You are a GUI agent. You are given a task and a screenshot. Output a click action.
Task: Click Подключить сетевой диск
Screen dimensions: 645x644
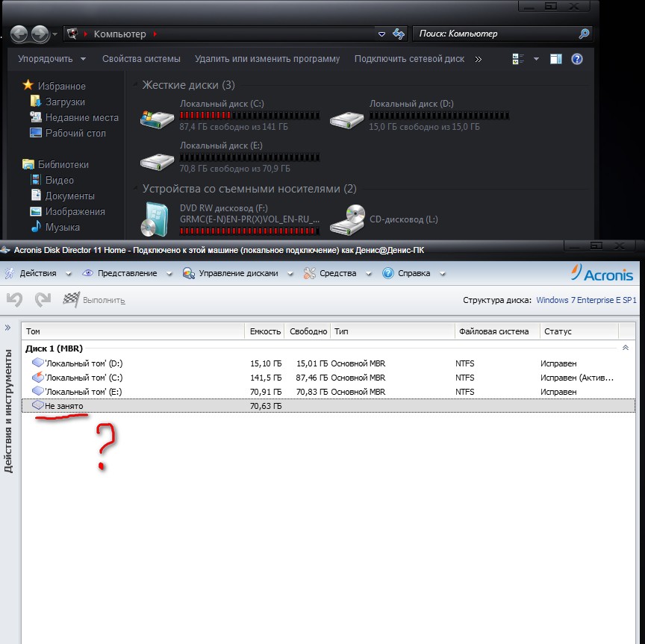coord(409,59)
